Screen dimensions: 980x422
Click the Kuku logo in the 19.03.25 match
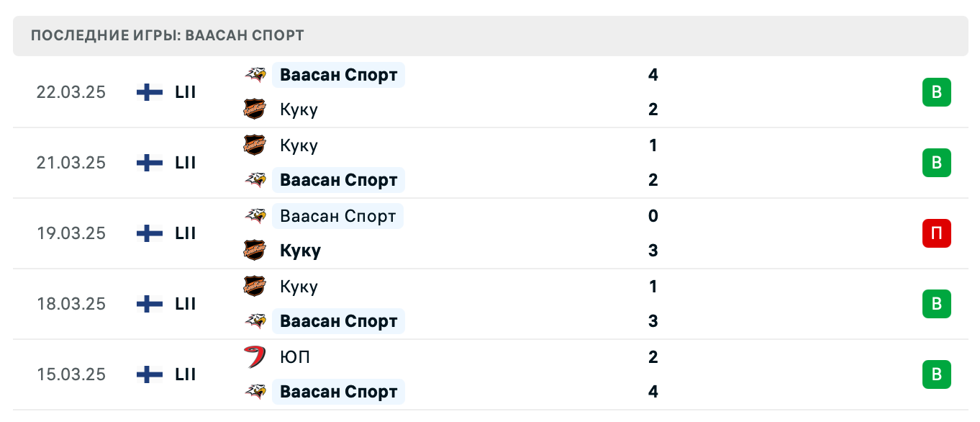click(x=255, y=251)
